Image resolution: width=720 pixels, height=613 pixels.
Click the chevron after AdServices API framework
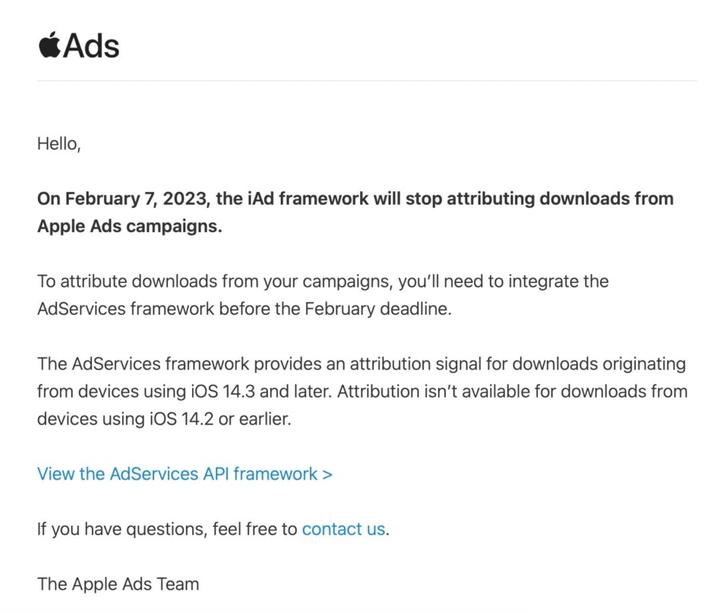pyautogui.click(x=327, y=474)
